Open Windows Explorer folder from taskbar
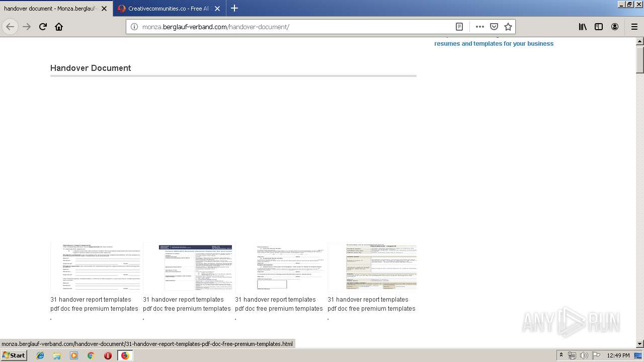Viewport: 644px width, 362px height. [x=57, y=355]
